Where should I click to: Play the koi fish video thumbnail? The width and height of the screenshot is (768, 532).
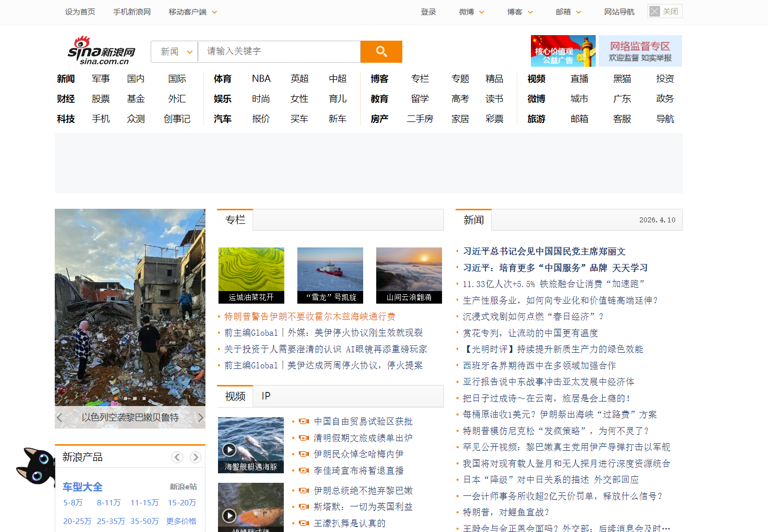point(230,516)
